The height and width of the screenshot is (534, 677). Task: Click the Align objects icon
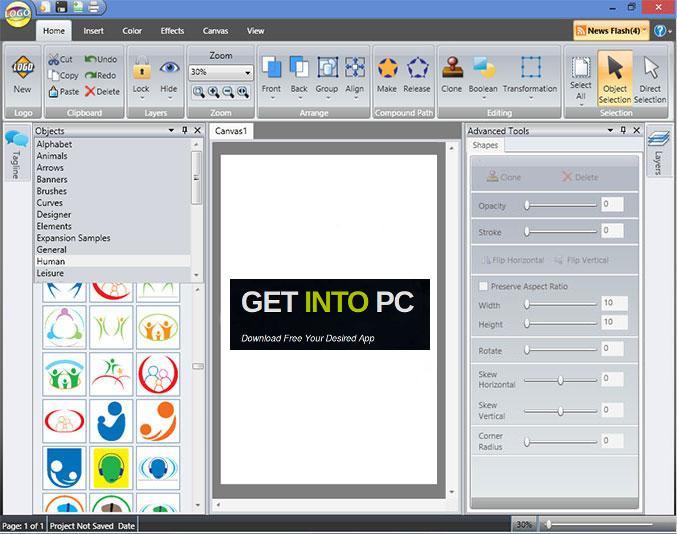354,68
